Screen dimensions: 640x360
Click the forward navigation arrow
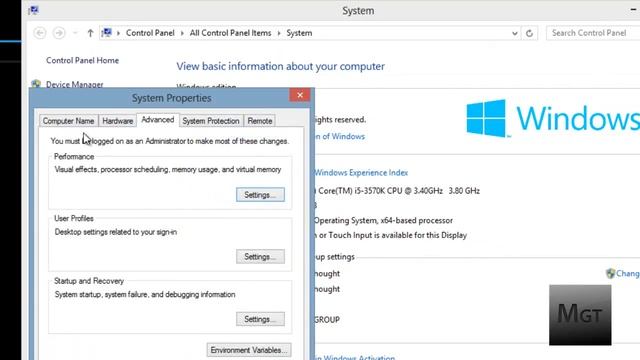(x=59, y=33)
